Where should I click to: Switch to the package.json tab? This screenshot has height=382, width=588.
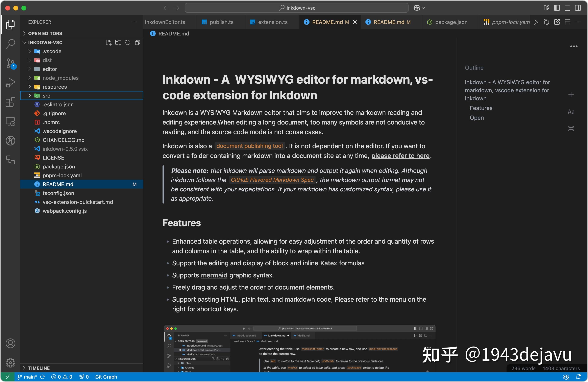click(x=451, y=22)
